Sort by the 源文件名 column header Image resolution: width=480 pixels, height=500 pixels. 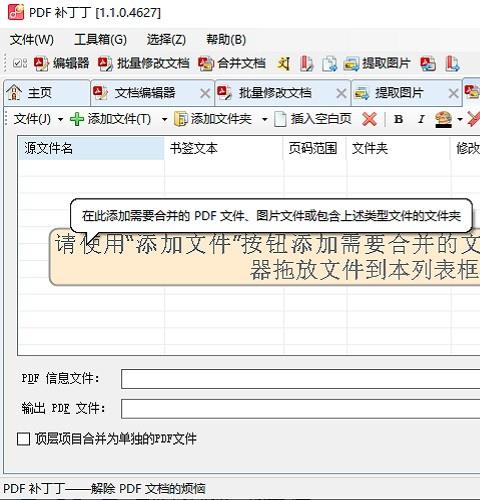click(x=91, y=148)
